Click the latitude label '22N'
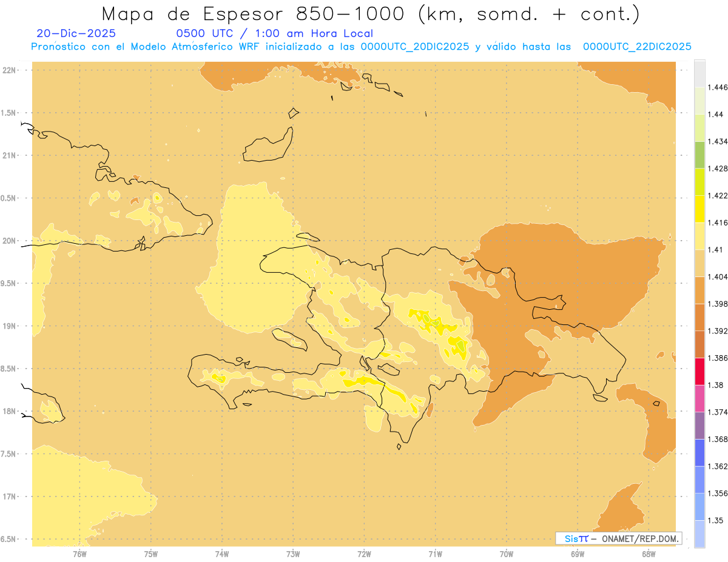Viewport: 728px width, 562px height. coord(10,70)
